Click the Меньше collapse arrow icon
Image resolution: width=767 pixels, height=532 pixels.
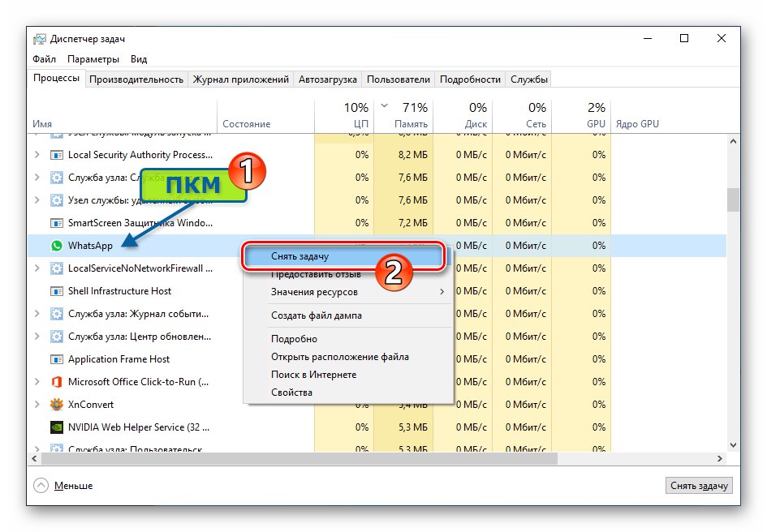(x=41, y=486)
